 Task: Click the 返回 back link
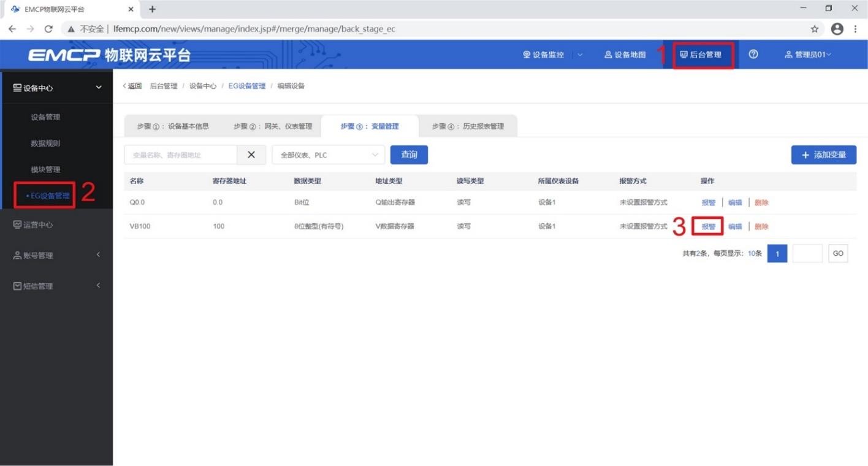coord(132,86)
